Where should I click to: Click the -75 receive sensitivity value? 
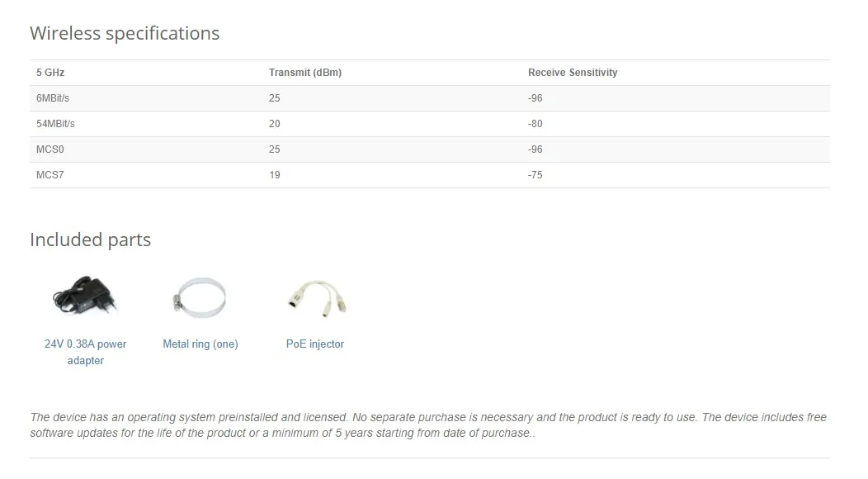(535, 175)
